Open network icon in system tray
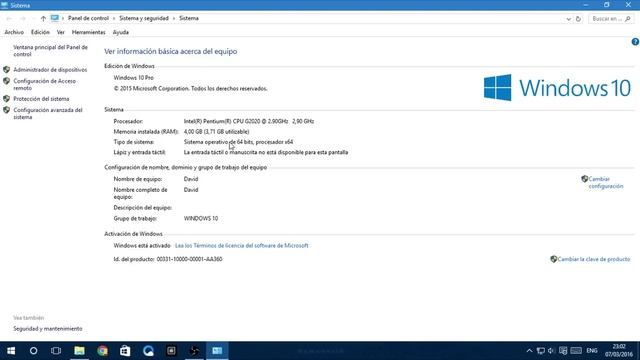640x360 pixels. pos(541,351)
